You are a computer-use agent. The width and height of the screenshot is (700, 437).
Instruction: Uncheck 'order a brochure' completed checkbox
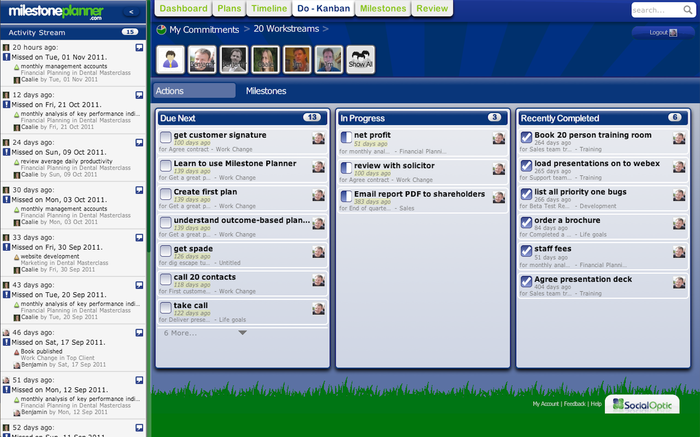point(526,224)
